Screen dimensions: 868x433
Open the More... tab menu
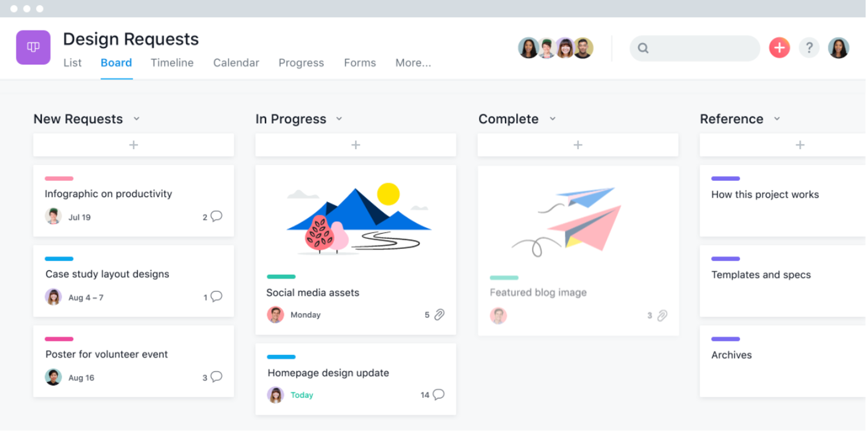pyautogui.click(x=413, y=63)
